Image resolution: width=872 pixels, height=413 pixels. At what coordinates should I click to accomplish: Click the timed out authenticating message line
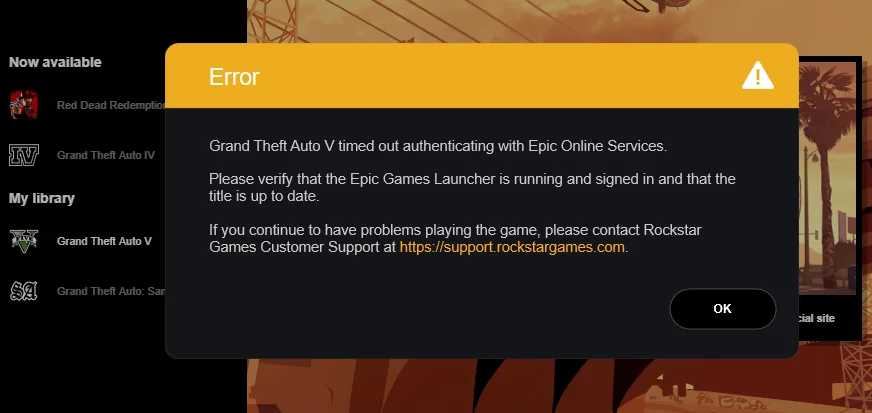pyautogui.click(x=438, y=146)
